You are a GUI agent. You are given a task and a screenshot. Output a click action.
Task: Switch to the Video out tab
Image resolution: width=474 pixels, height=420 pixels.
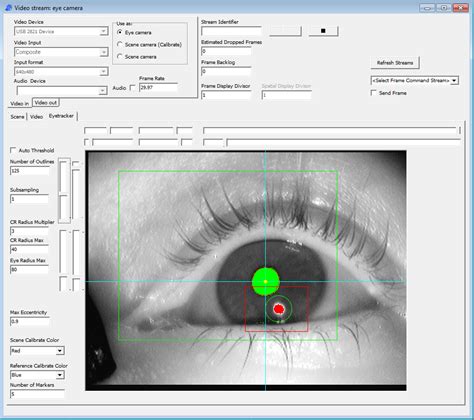[x=46, y=103]
